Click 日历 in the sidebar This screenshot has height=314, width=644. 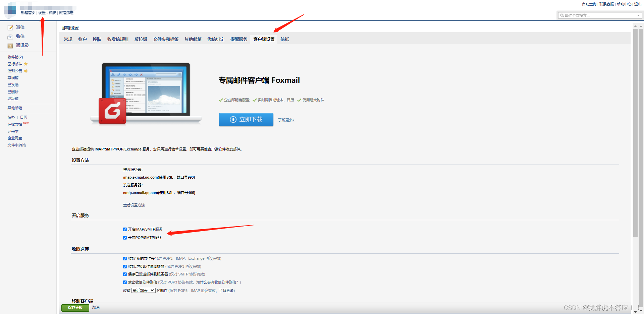(23, 117)
